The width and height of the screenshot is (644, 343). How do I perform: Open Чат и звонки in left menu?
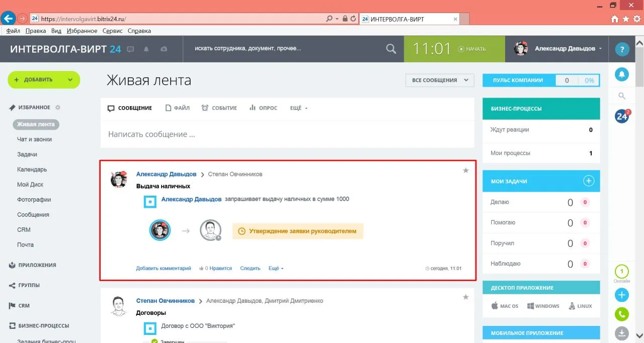[34, 139]
